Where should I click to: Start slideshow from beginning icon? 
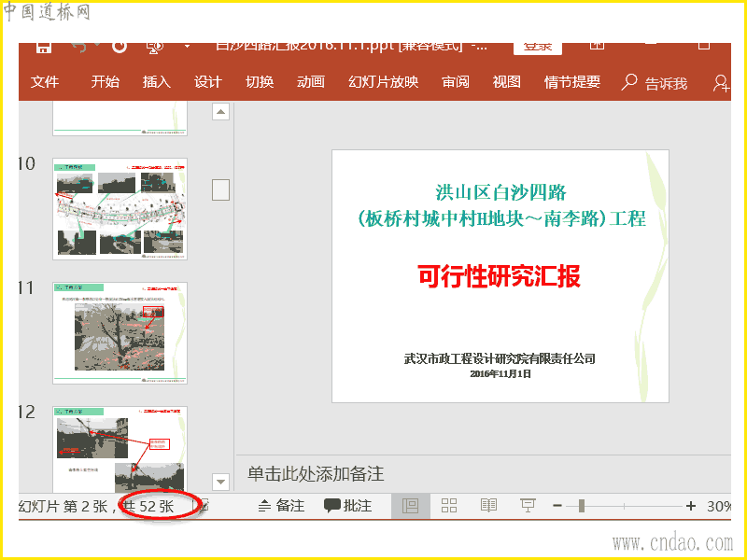coord(155,48)
